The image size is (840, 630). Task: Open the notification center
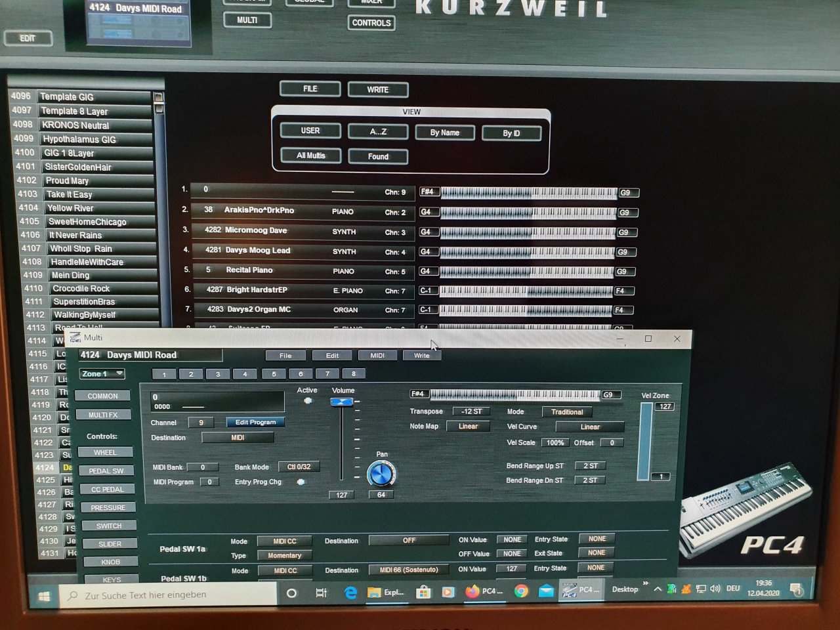tap(795, 589)
